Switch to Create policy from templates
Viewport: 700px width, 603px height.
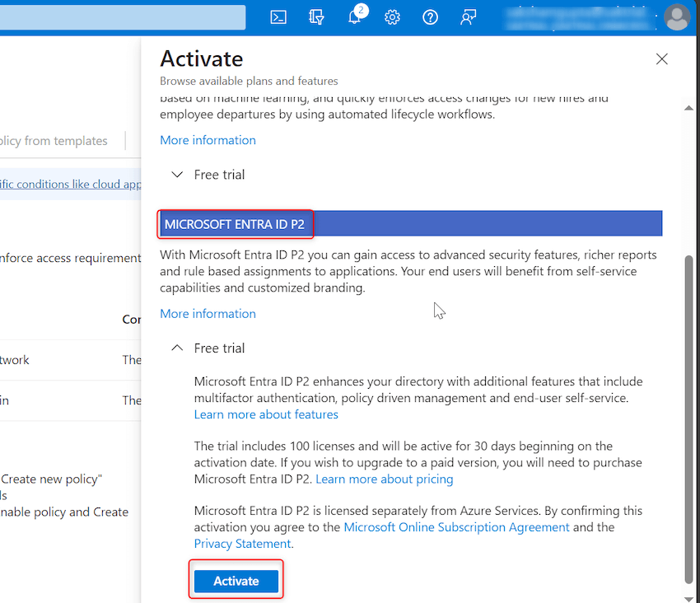coord(54,140)
